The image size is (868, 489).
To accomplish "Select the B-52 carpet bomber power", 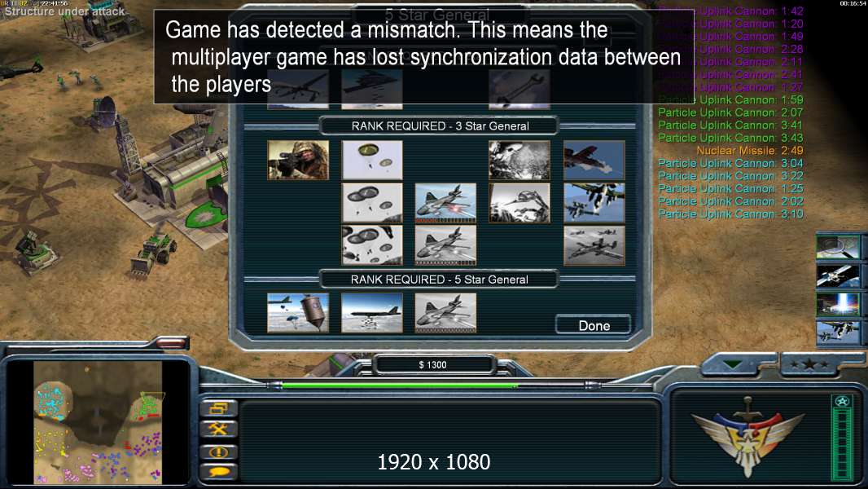I will pyautogui.click(x=372, y=313).
